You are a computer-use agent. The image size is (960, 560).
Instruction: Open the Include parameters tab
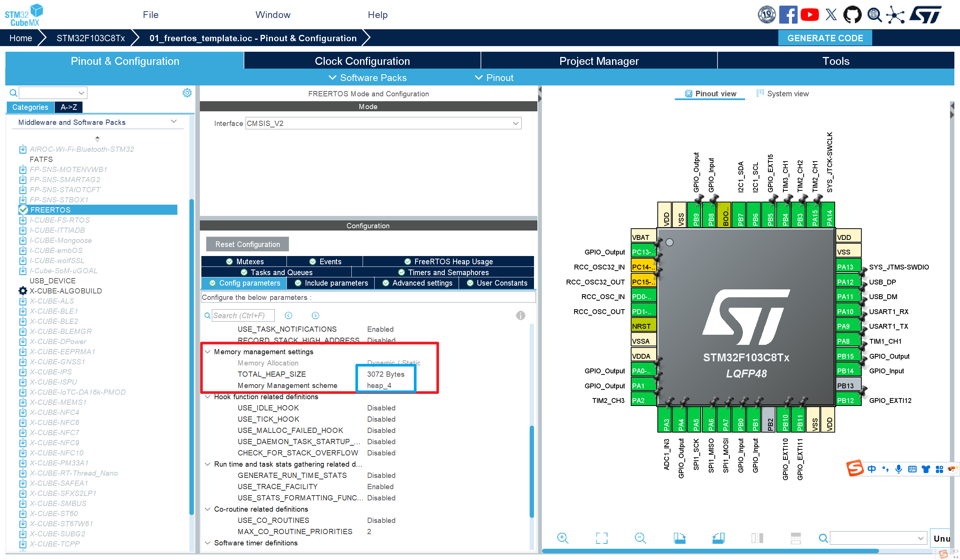click(x=331, y=283)
